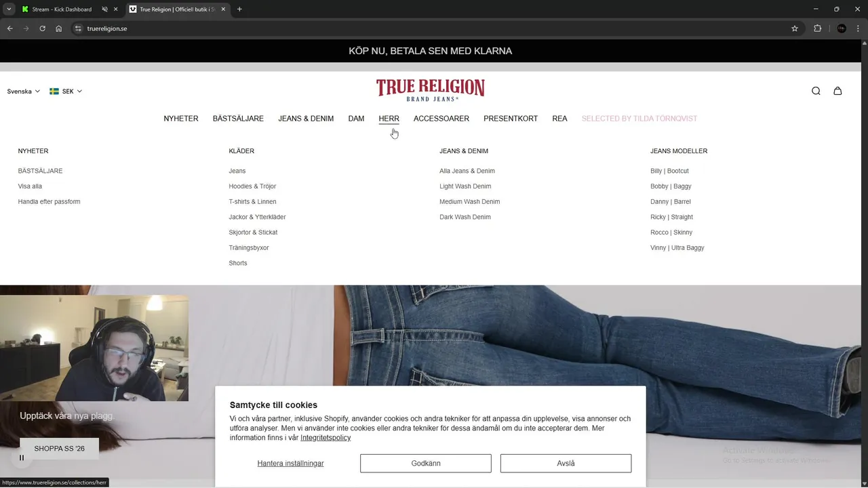Open the Integritetspolicy link
The height and width of the screenshot is (488, 868).
(x=325, y=438)
